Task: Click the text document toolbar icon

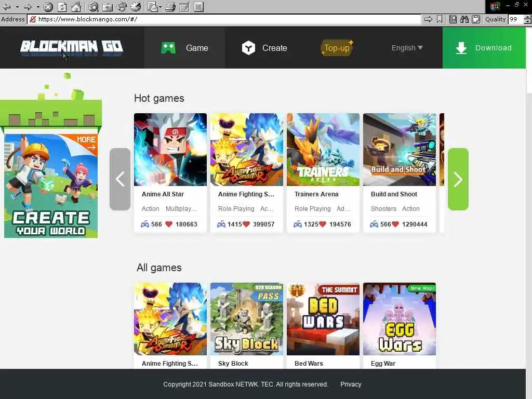Action: click(x=199, y=6)
